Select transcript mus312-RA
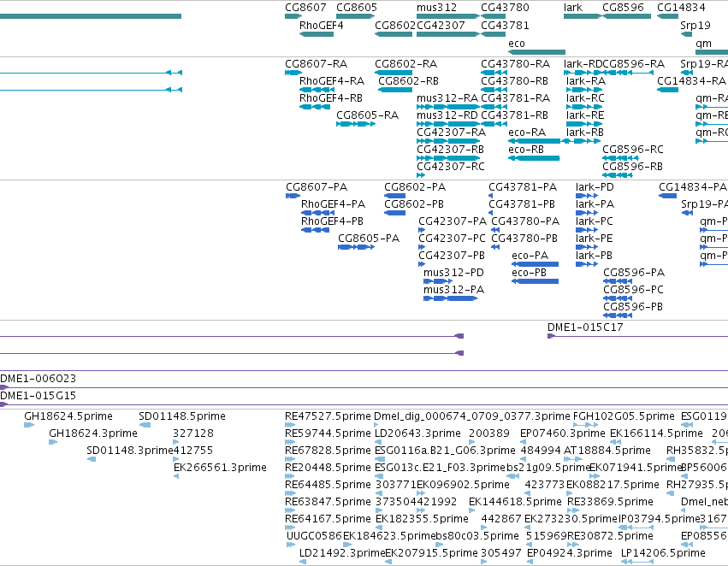 447,98
